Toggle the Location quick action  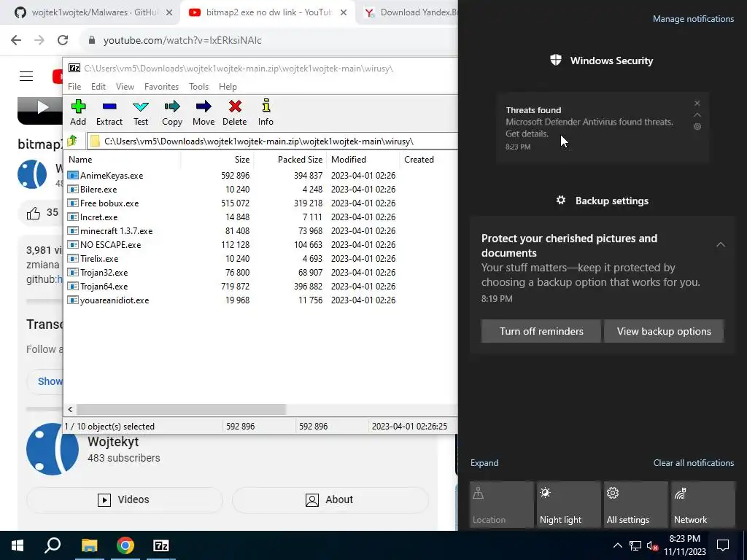click(x=501, y=505)
